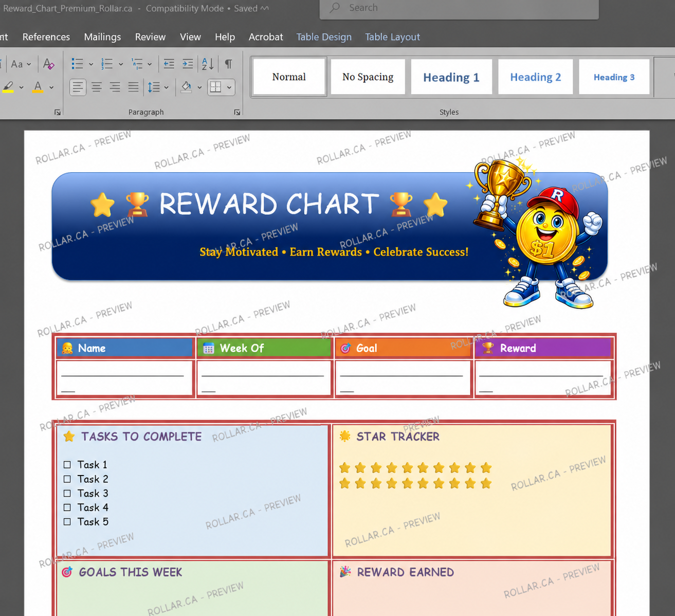Open the Acrobat tab
Screen dimensions: 675x616
(x=266, y=37)
